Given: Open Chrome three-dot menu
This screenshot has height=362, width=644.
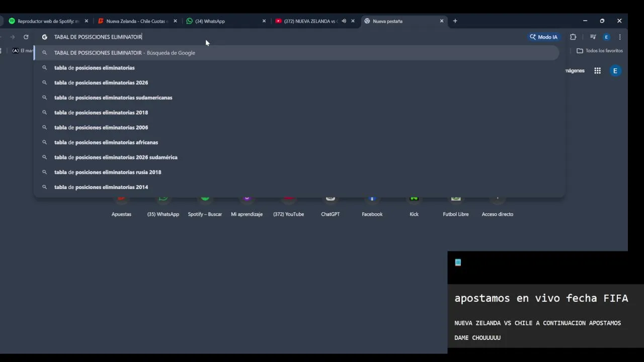Looking at the screenshot, I should click(620, 37).
